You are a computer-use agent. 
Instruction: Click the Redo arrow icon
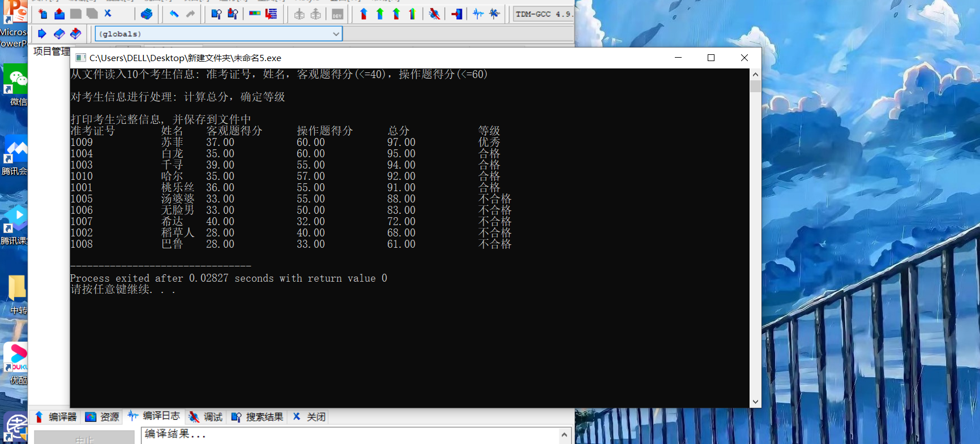coord(191,14)
